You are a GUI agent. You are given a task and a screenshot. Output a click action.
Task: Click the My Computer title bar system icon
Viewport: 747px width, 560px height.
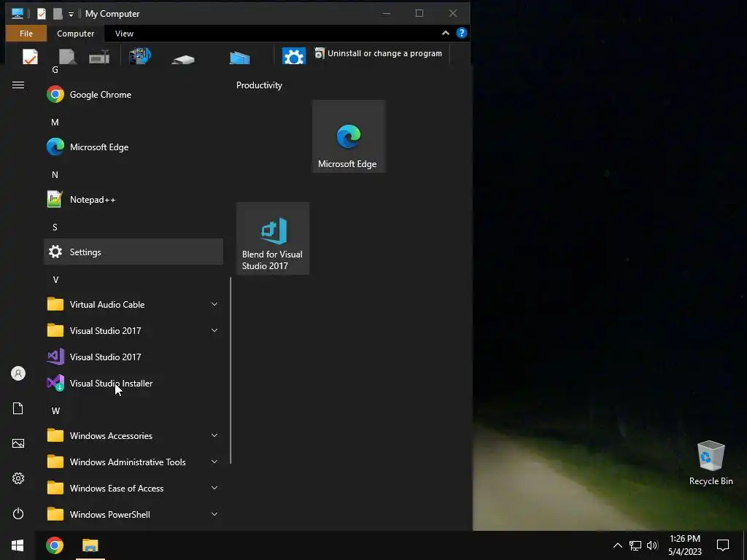click(18, 14)
